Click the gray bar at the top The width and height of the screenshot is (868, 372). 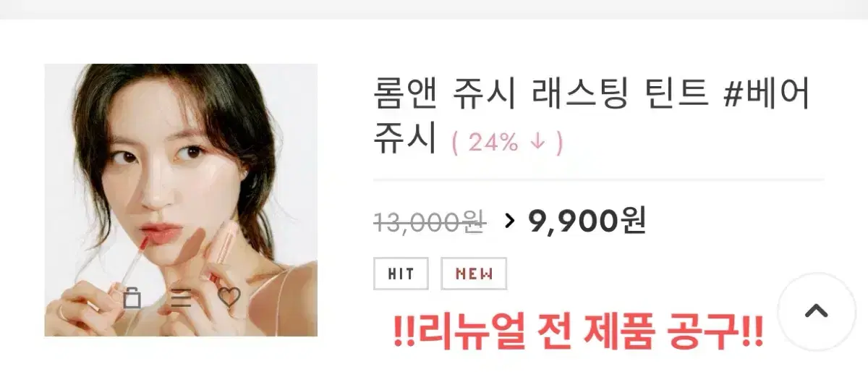click(x=434, y=9)
